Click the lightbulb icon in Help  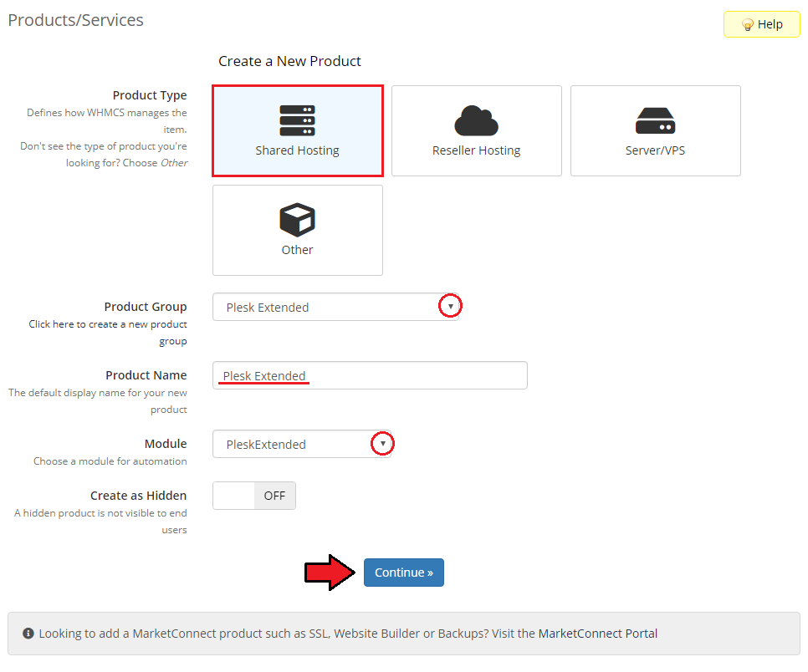click(x=747, y=25)
